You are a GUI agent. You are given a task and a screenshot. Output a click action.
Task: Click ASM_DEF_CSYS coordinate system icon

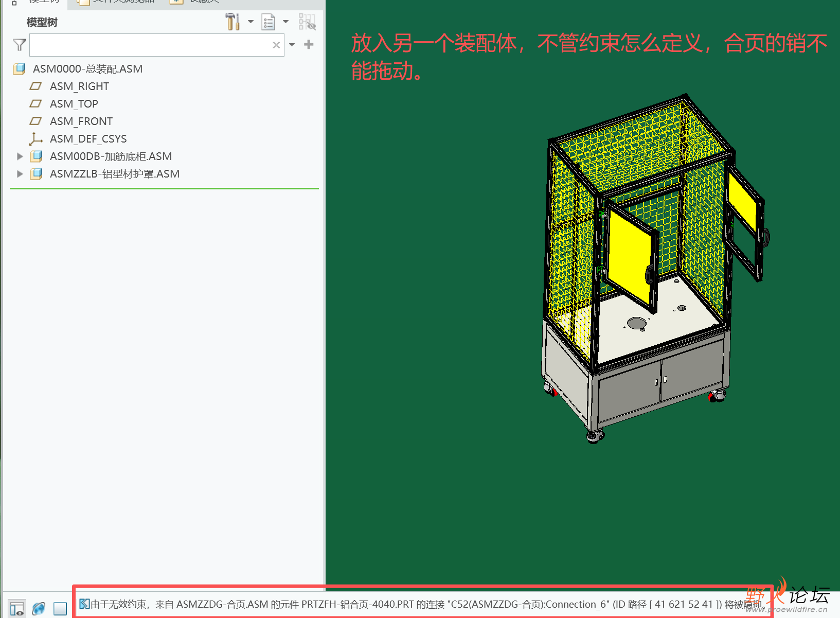(36, 139)
